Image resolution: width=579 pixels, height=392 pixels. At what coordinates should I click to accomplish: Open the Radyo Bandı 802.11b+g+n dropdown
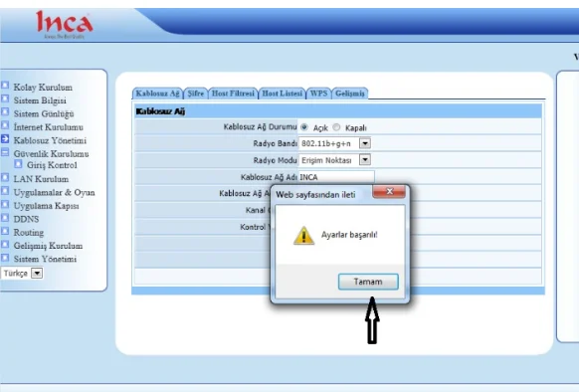(x=334, y=143)
